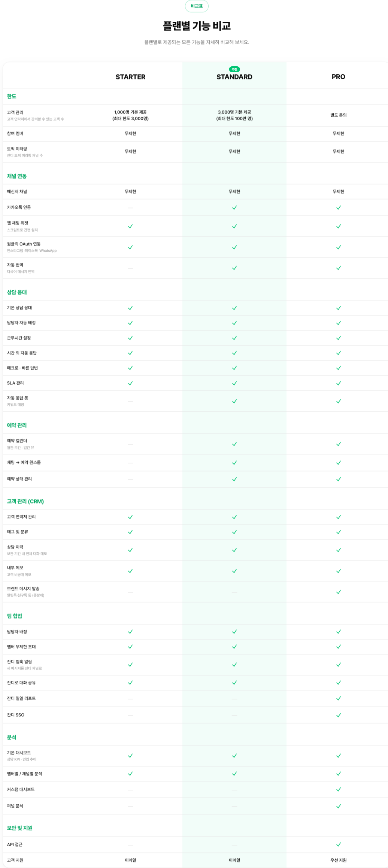Click the PRO checkmark for 브랜드 메시지 발송

tap(339, 592)
